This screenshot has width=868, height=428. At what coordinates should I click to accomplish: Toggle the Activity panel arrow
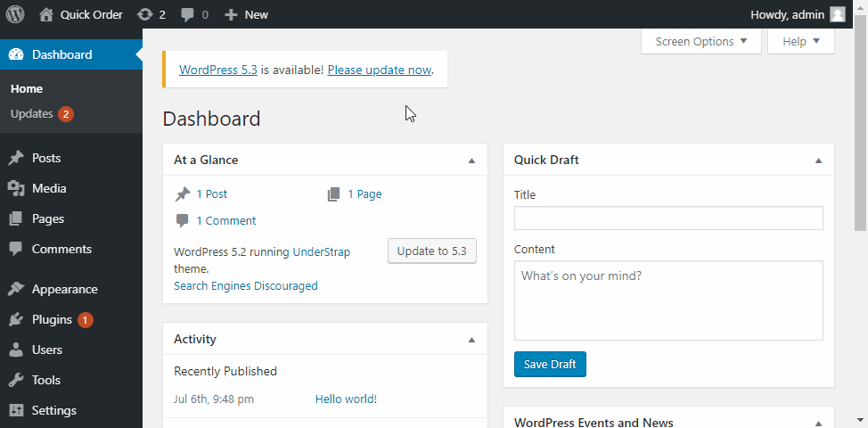click(x=471, y=340)
